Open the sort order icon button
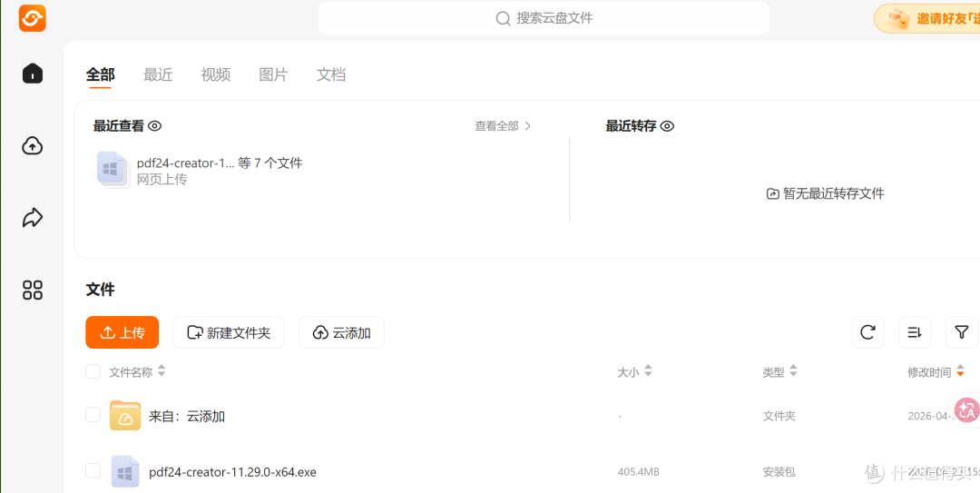 coord(915,332)
